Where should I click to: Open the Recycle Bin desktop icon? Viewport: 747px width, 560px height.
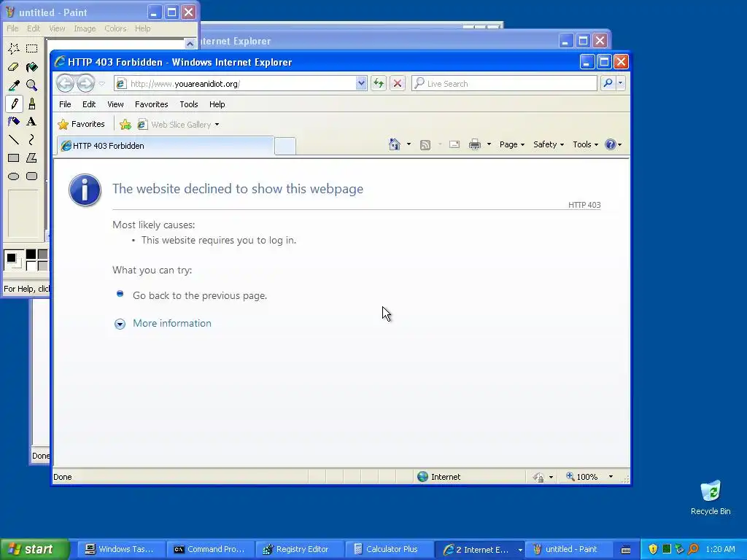711,497
